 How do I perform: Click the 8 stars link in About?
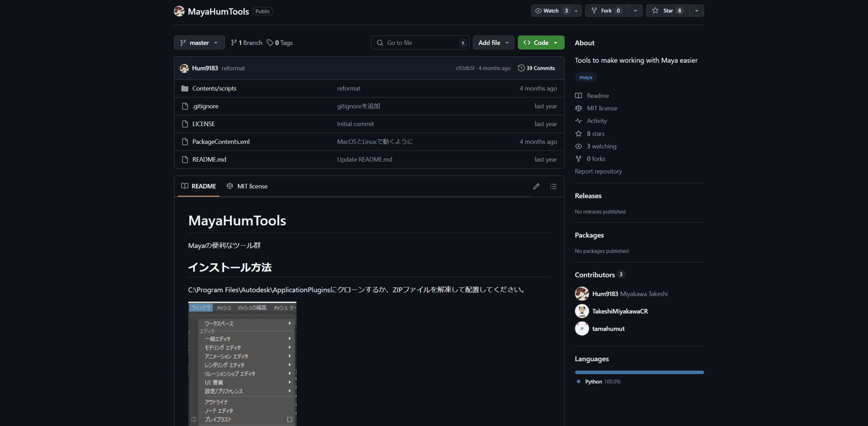click(x=595, y=134)
